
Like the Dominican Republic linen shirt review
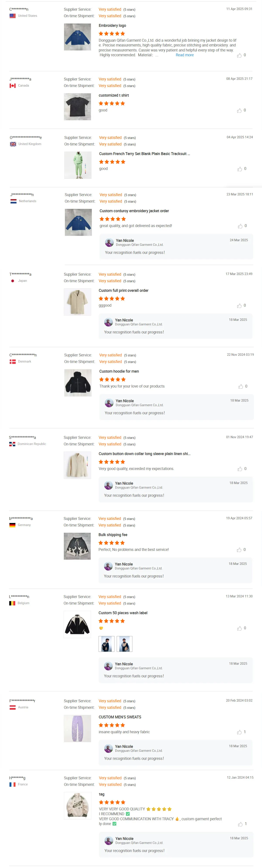tap(240, 469)
